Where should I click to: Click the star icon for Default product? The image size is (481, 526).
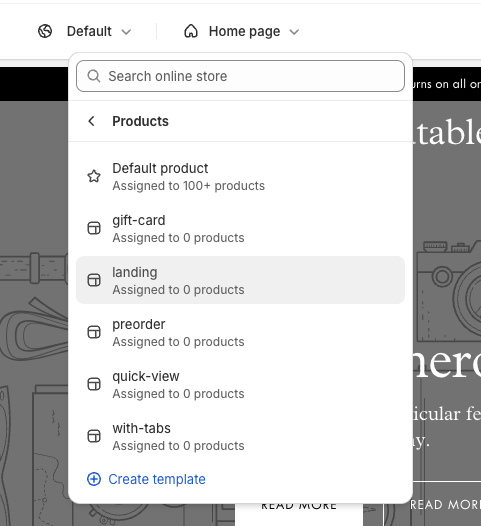tap(94, 176)
